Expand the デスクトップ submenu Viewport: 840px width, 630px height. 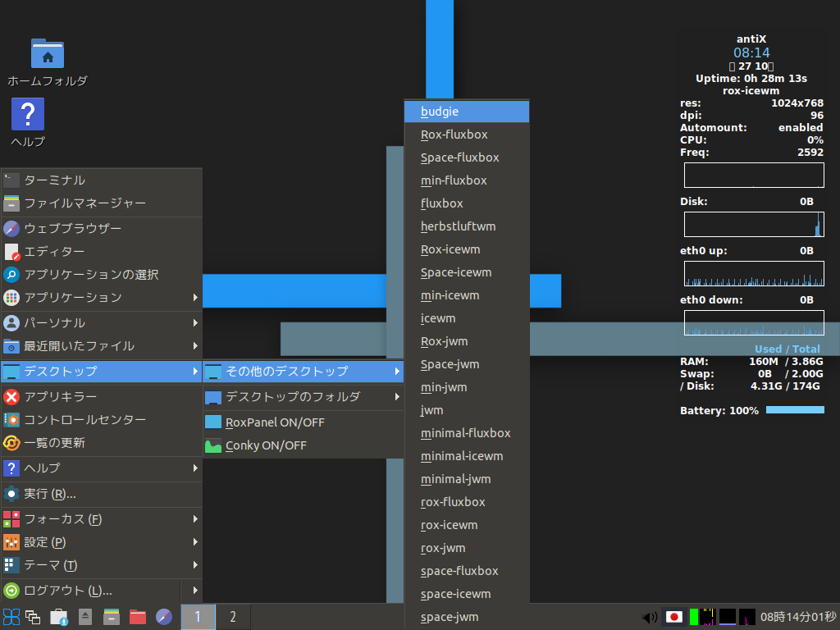(102, 371)
